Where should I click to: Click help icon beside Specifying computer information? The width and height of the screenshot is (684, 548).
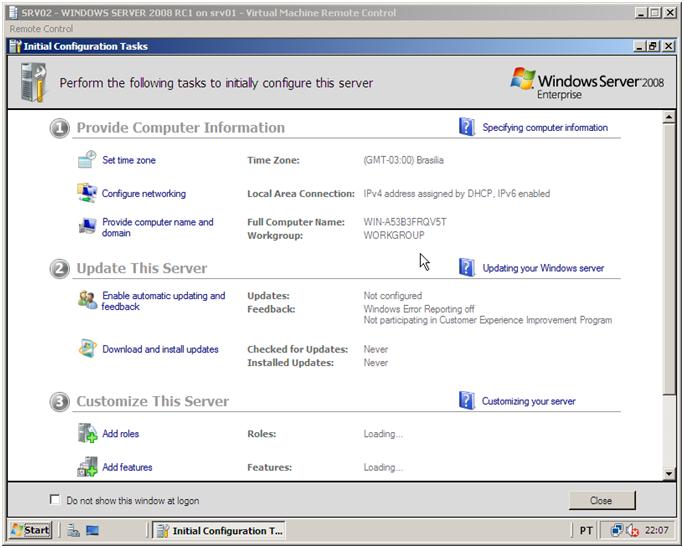point(466,127)
